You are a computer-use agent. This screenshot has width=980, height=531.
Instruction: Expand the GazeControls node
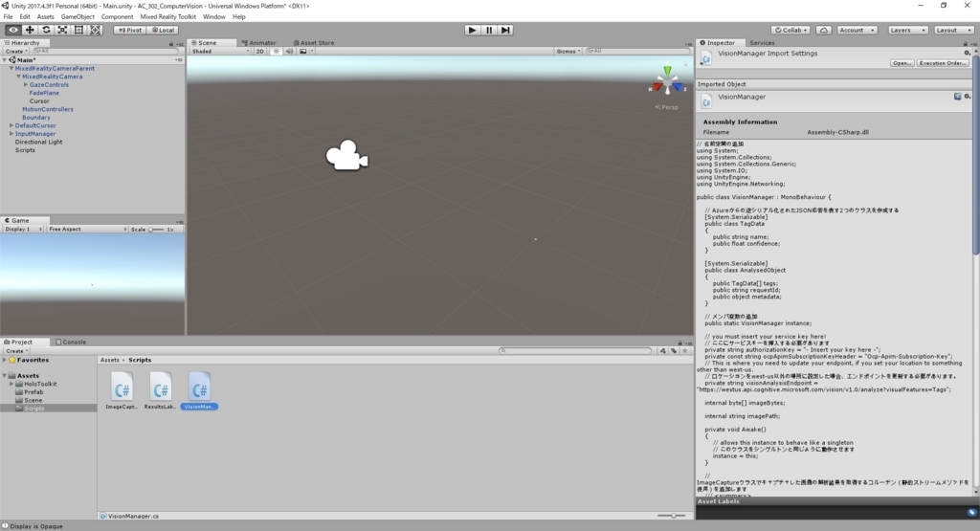point(26,84)
